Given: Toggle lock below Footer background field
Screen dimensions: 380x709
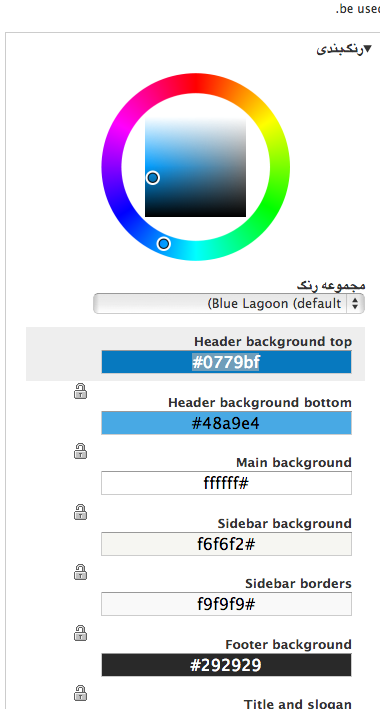Looking at the screenshot, I should pyautogui.click(x=81, y=693).
